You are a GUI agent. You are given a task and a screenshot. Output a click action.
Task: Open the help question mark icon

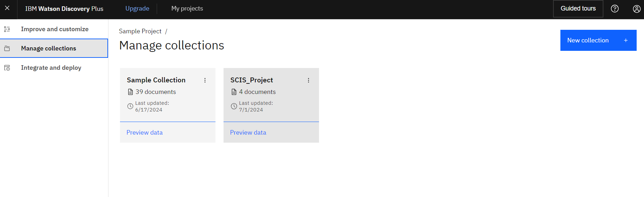[615, 9]
